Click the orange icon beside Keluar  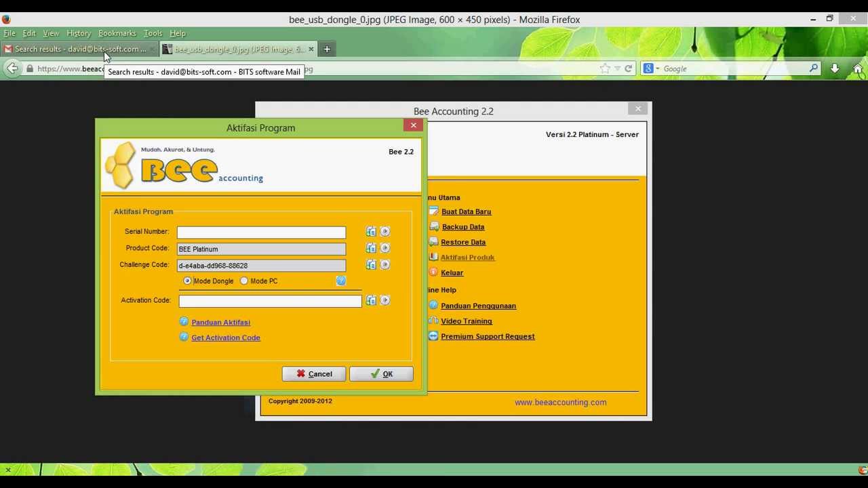pyautogui.click(x=434, y=272)
